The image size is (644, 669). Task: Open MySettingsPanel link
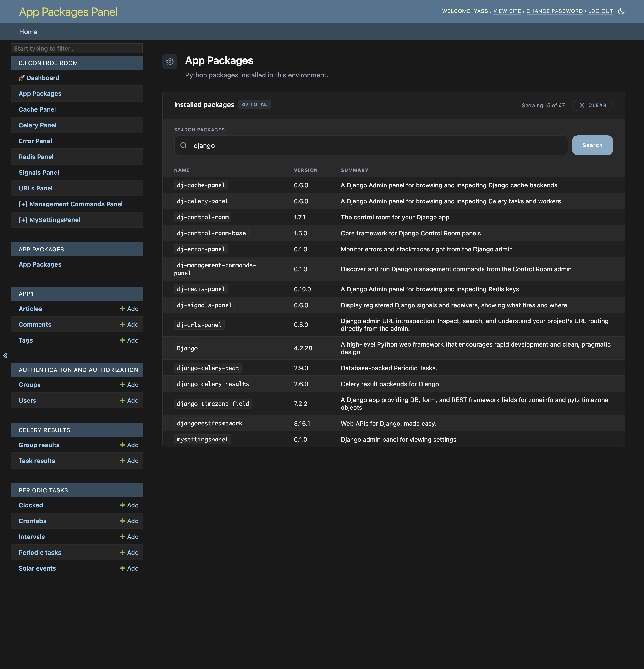pos(50,220)
